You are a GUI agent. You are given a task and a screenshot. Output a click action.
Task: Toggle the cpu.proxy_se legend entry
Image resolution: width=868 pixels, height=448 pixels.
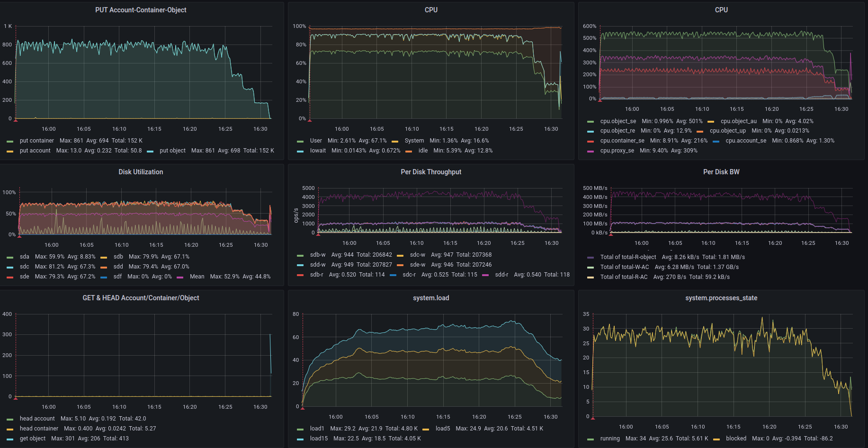coord(617,151)
